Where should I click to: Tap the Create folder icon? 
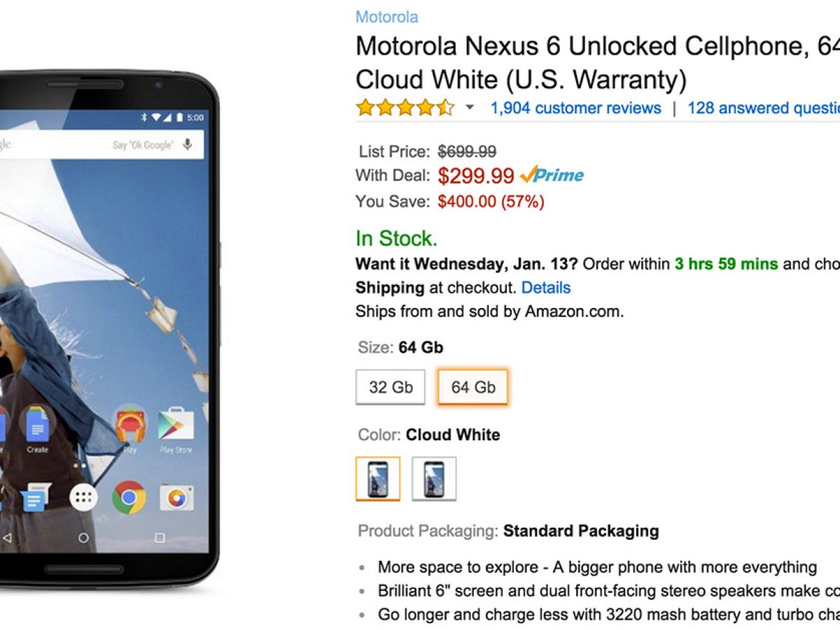pos(37,425)
